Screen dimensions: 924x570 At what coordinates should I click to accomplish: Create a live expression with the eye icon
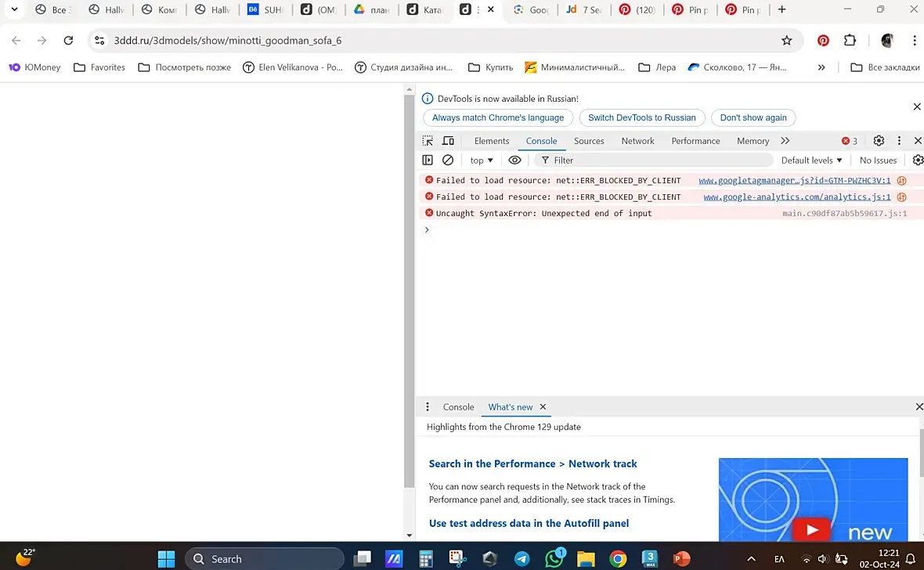coord(514,160)
